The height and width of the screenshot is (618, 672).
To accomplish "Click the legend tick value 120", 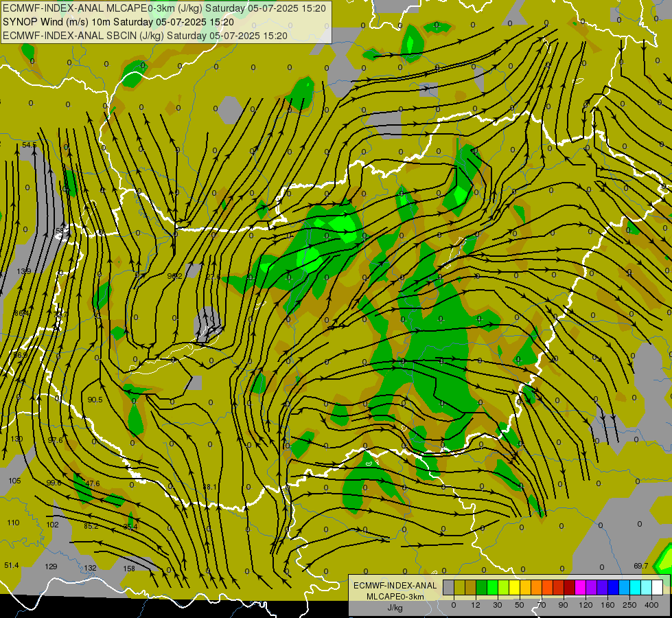I will click(586, 605).
